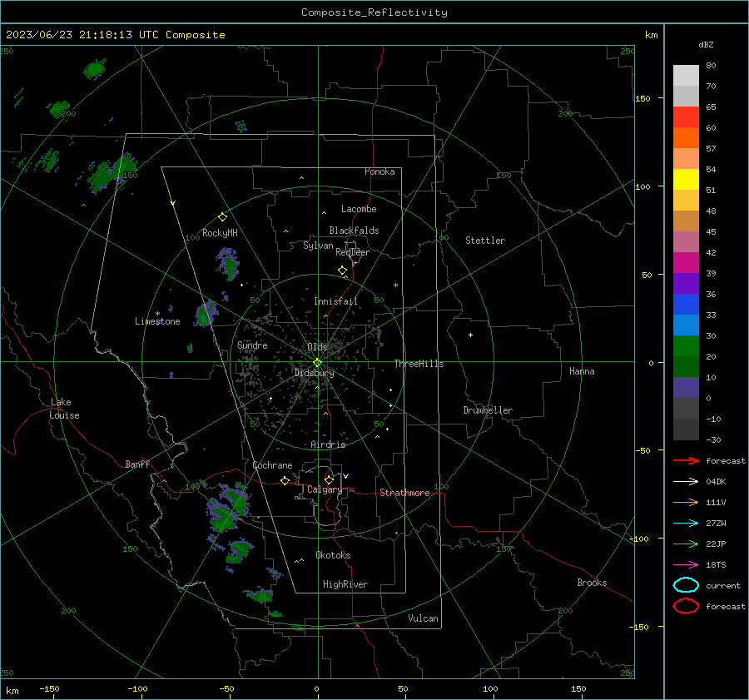The width and height of the screenshot is (749, 700).
Task: Pick the green 20–30 dBZ color swatch
Action: point(686,346)
